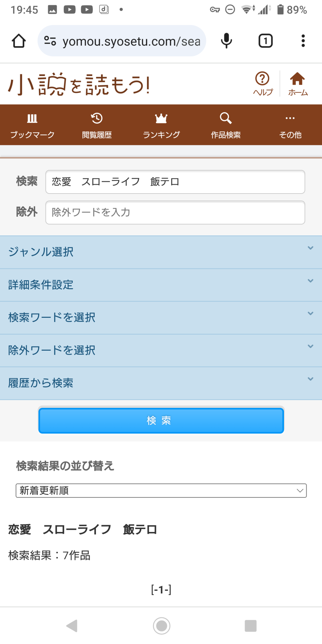
Task: Go to ホーム via house icon
Action: 298,83
